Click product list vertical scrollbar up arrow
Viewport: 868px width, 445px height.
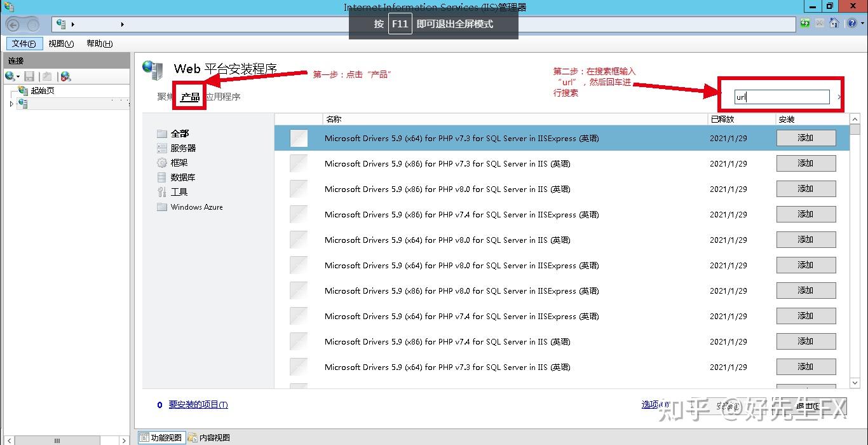tap(855, 119)
